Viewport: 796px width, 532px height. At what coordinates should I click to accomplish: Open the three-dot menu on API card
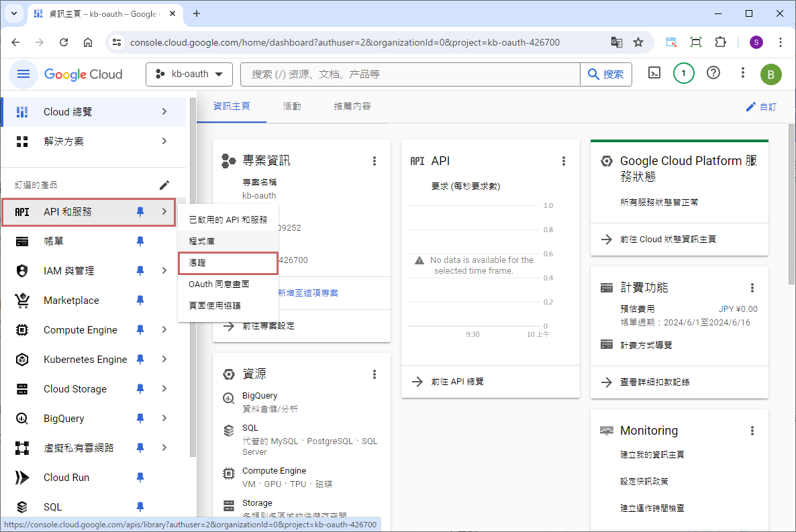click(x=564, y=161)
